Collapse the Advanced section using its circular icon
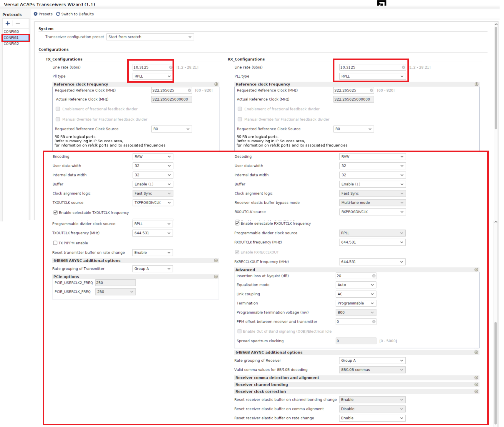 point(476,270)
